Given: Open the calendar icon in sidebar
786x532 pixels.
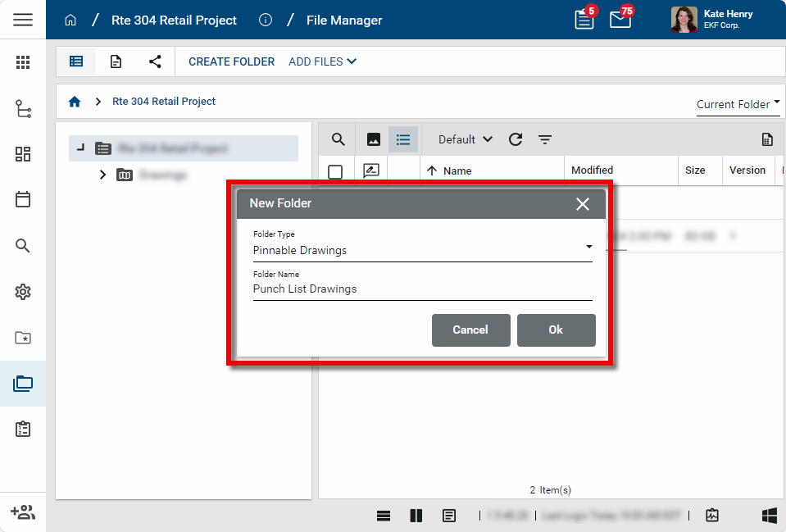Looking at the screenshot, I should tap(23, 199).
